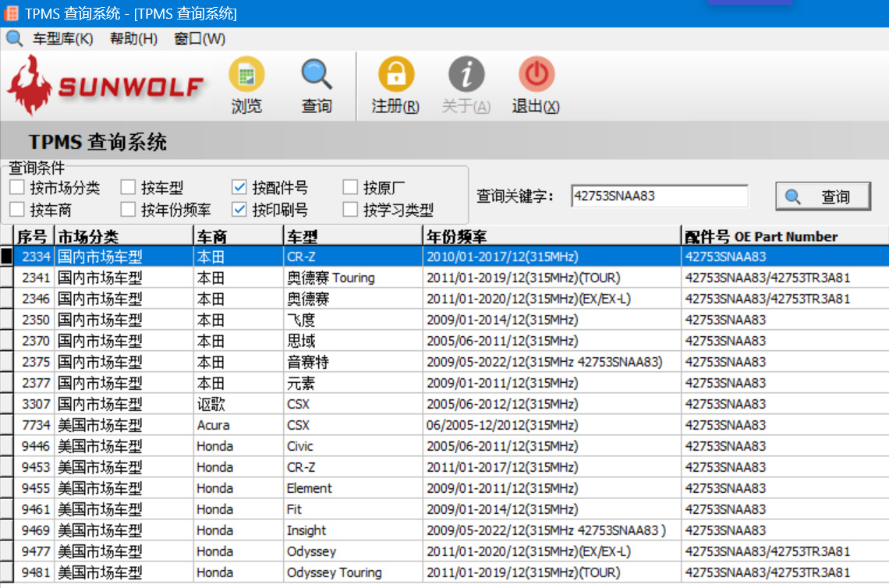Click the app icon in the title bar
The image size is (889, 588).
(11, 13)
